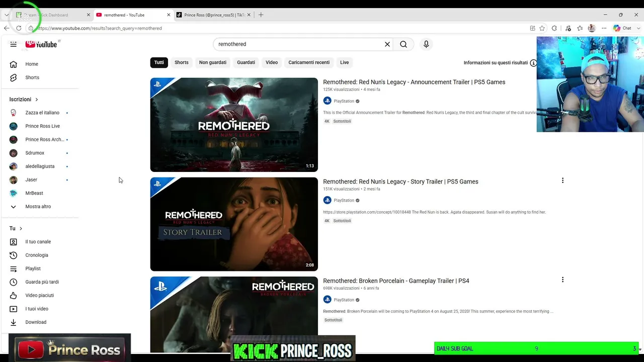
Task: Open the browser profile avatar
Action: [592, 28]
